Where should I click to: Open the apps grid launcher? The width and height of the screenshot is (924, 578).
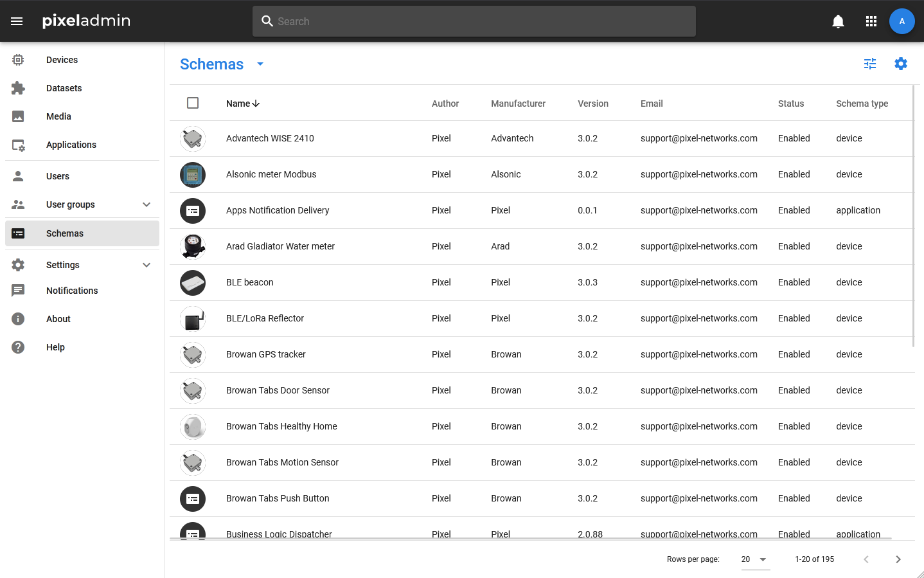(871, 21)
